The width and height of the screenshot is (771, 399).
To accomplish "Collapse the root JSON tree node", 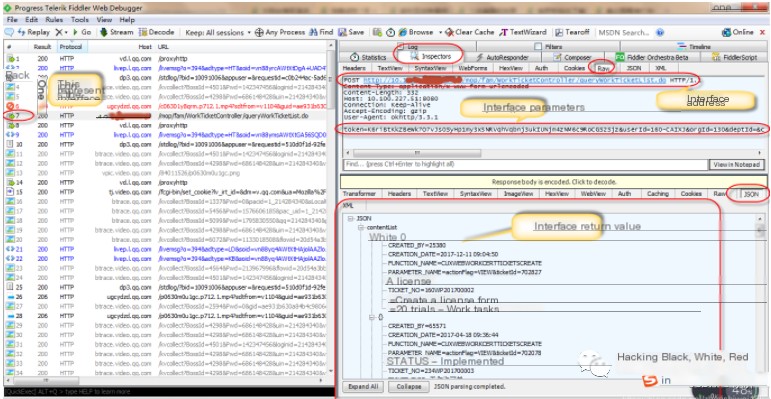I will tap(351, 217).
